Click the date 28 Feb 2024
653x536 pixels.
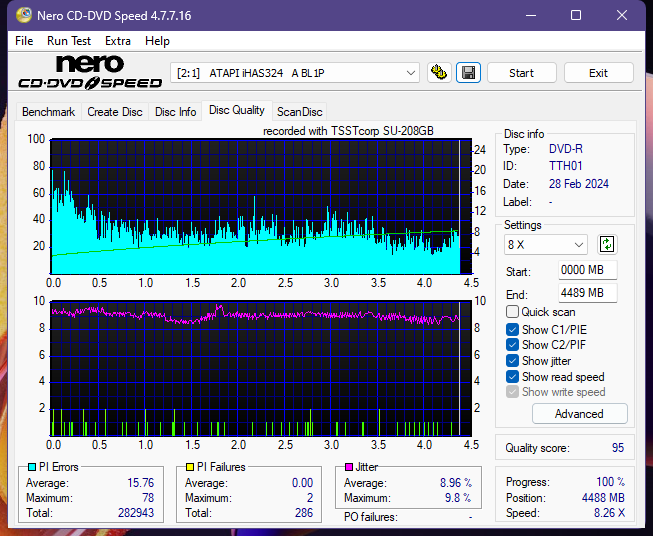[x=578, y=184]
